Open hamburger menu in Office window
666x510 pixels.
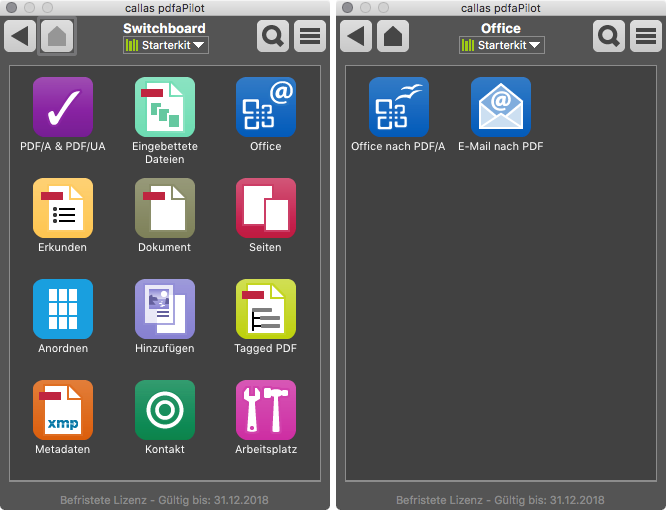tap(646, 36)
